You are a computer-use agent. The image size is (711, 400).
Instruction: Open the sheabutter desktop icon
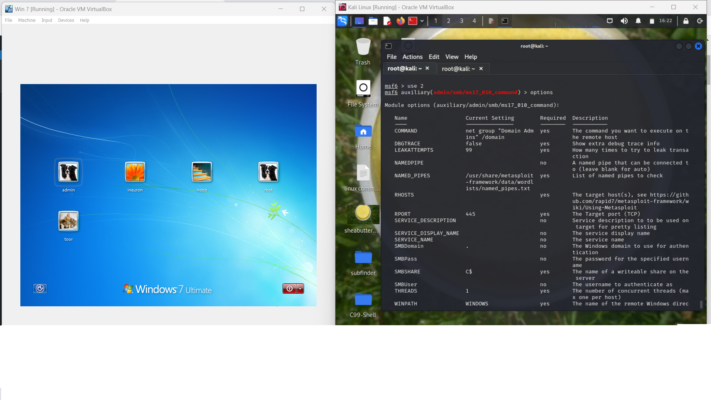[x=362, y=219]
